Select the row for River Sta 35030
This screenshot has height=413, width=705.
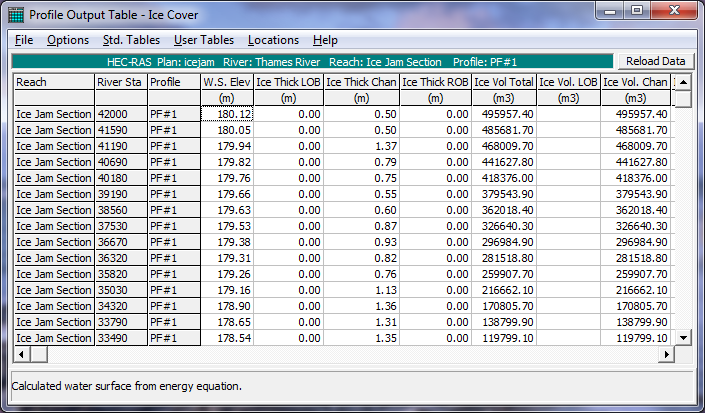tap(53, 290)
